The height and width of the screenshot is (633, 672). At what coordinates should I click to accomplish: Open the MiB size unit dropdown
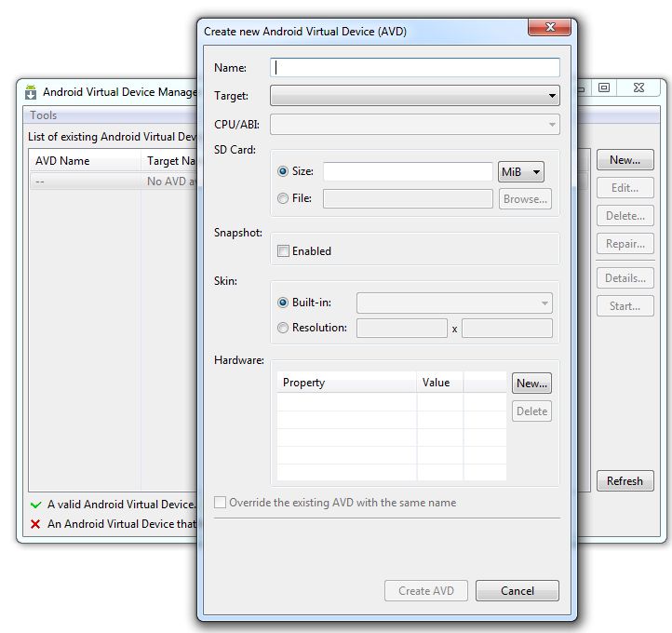[x=520, y=172]
